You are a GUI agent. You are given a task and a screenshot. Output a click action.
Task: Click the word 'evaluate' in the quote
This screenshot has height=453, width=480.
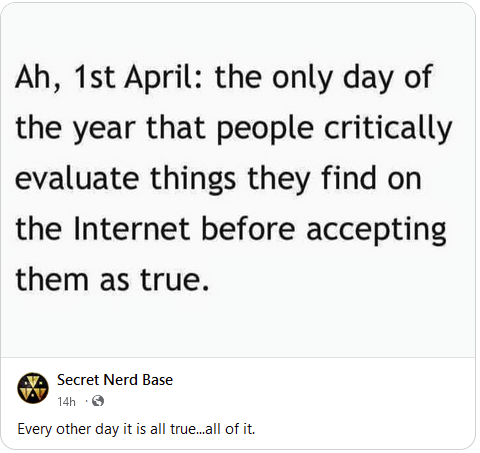[77, 178]
